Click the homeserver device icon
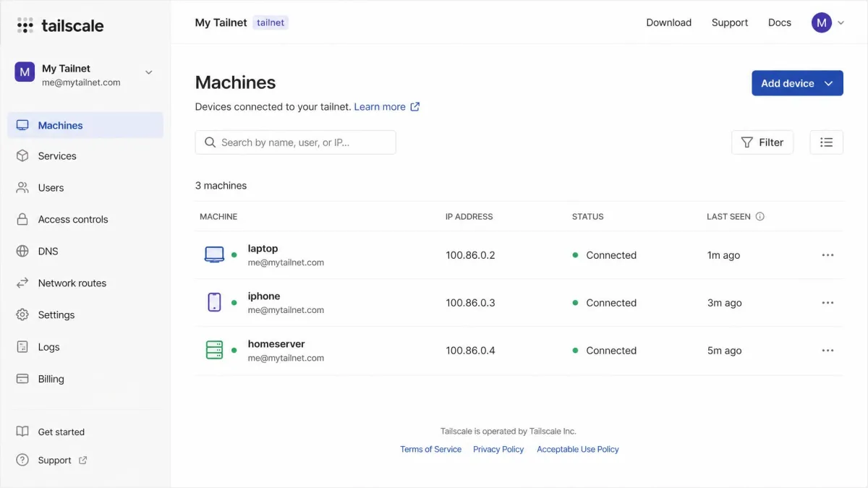The image size is (868, 488). 214,350
